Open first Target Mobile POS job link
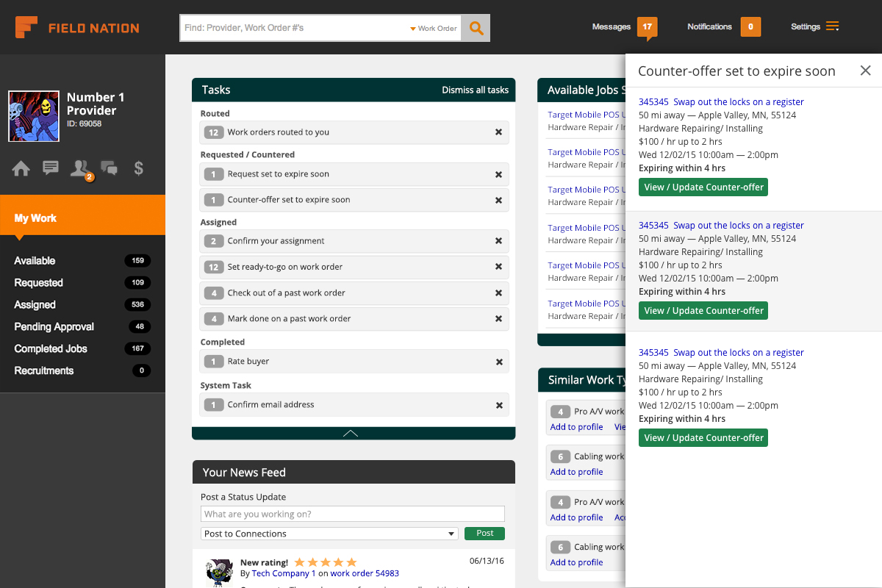The image size is (882, 588). point(587,115)
